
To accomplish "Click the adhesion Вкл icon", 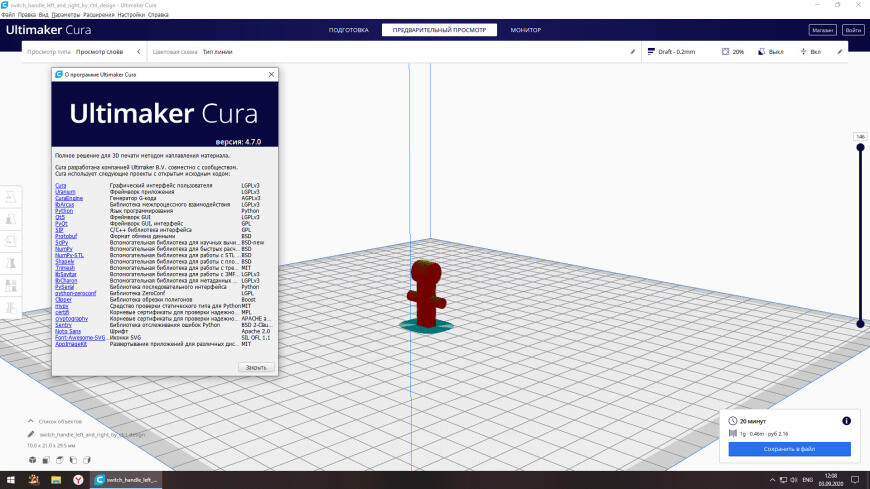I will point(803,52).
